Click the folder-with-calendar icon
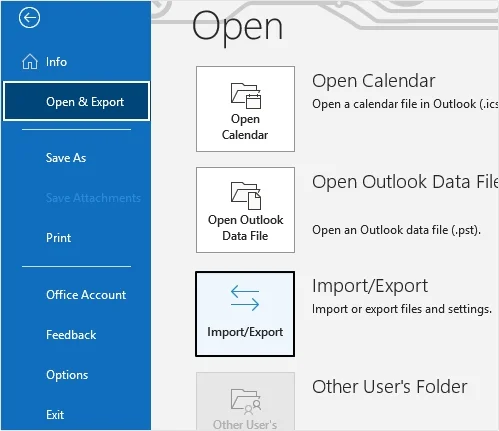Viewport: 499px width, 431px height. pos(246,96)
